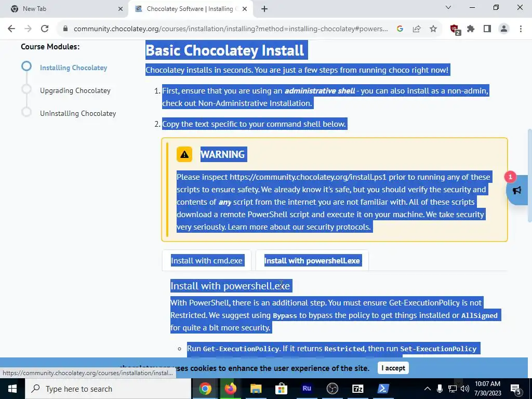Open the taskbar clock and date

487,389
